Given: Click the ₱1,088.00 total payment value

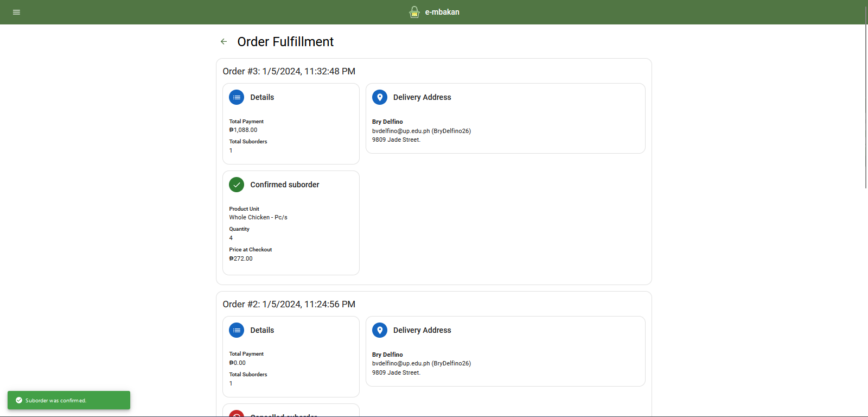Looking at the screenshot, I should point(243,130).
